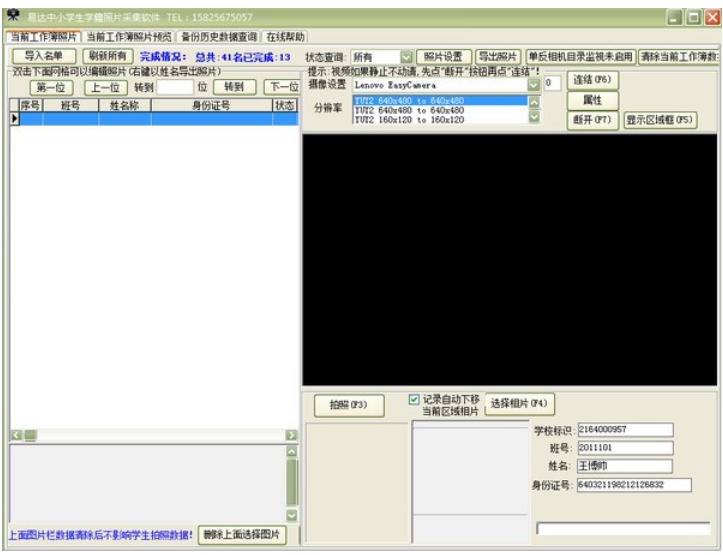Click grid horizontal scrollbar right arrow
This screenshot has width=723, height=555.
point(292,435)
